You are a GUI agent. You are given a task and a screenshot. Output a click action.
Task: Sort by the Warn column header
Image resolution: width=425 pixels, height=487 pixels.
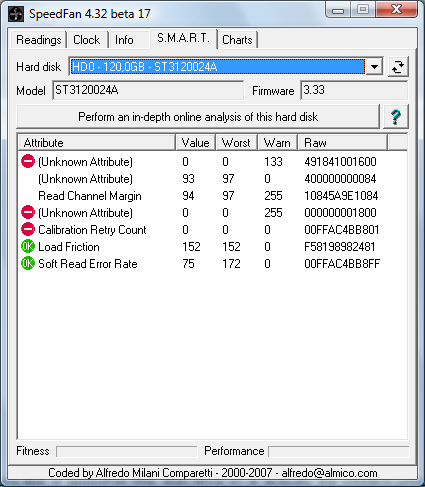(x=277, y=143)
